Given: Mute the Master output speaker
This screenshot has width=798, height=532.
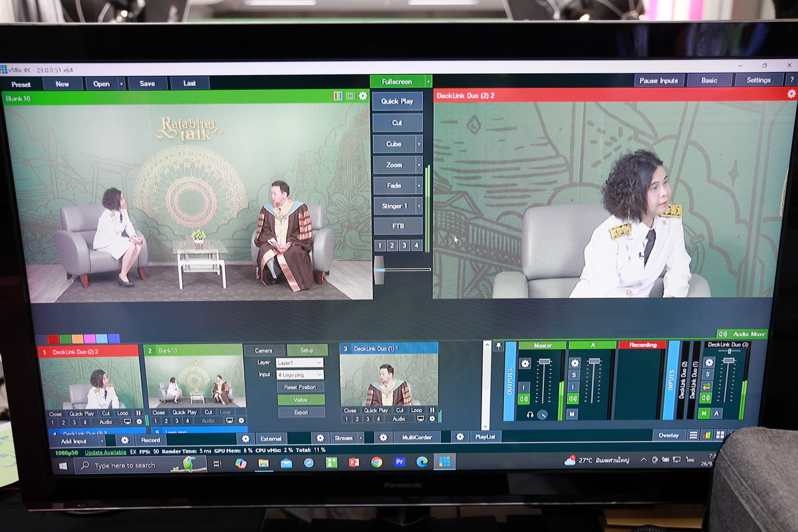Looking at the screenshot, I should pyautogui.click(x=525, y=399).
